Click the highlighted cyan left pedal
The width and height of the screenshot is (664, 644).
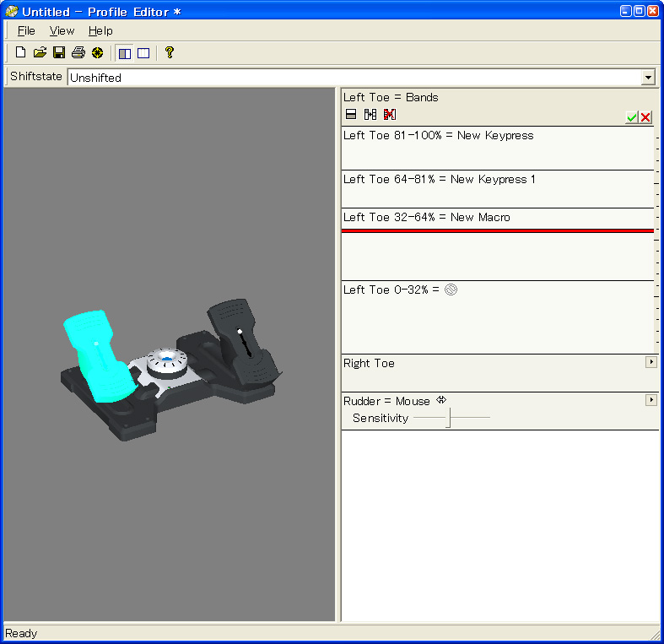100,355
